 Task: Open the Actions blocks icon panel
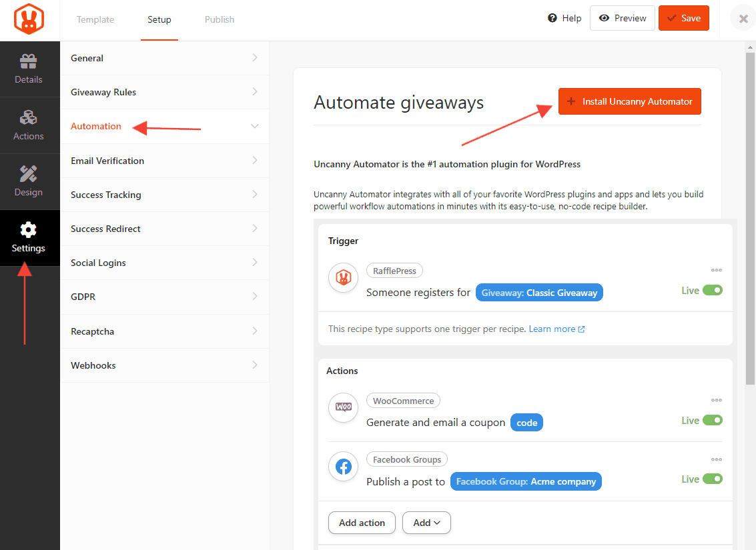(29, 125)
